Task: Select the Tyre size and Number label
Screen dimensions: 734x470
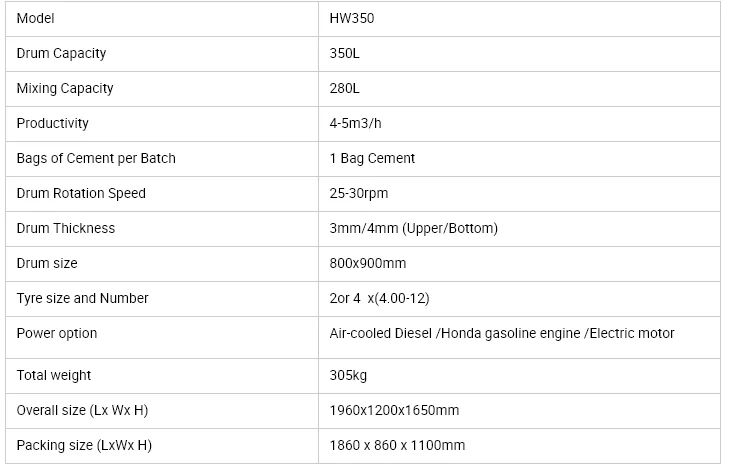Action: pos(82,298)
